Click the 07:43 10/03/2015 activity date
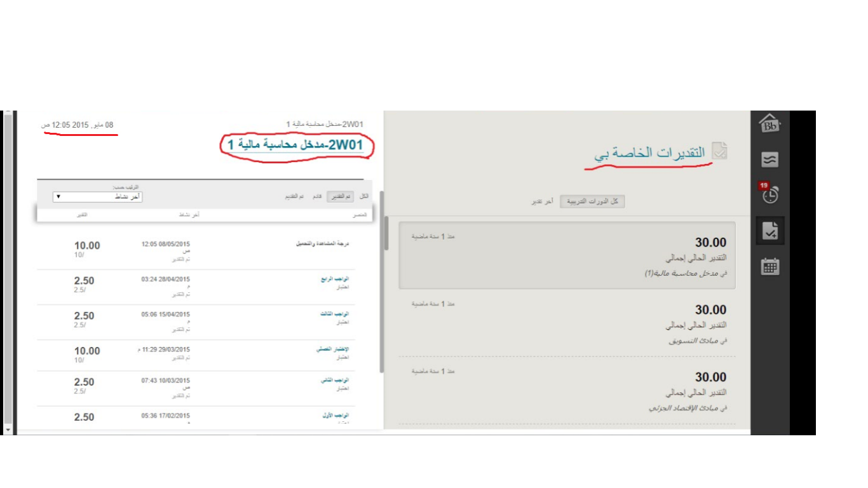This screenshot has width=868, height=488. 165,381
